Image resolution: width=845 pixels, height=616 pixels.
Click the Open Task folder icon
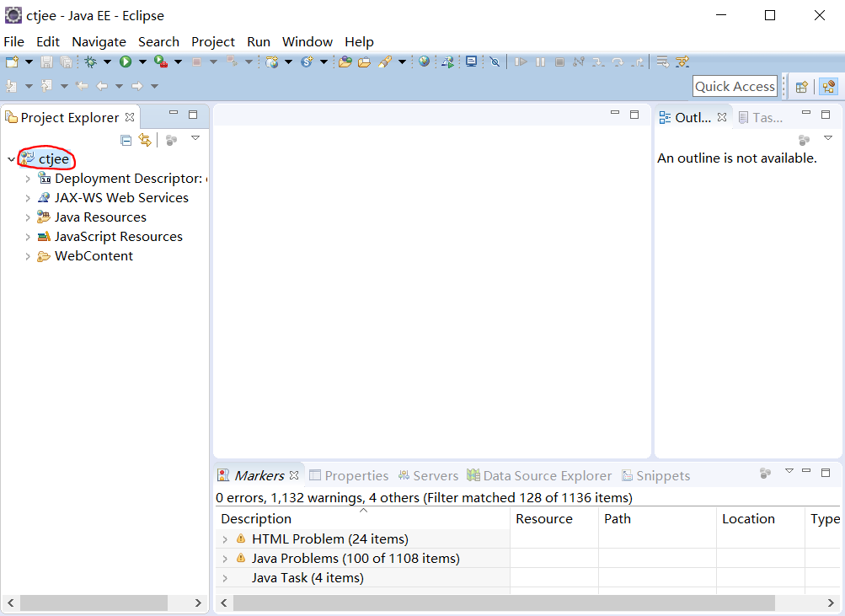click(x=364, y=62)
